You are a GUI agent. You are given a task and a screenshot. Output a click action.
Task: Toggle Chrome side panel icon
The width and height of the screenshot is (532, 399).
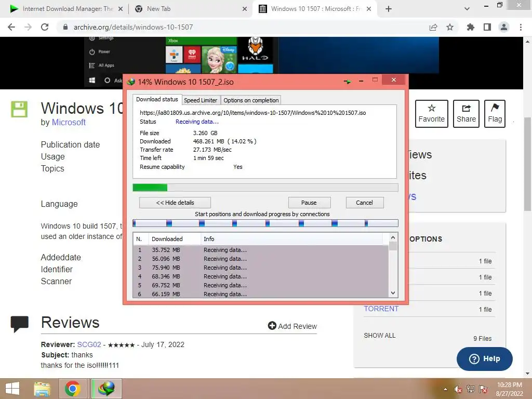point(487,27)
